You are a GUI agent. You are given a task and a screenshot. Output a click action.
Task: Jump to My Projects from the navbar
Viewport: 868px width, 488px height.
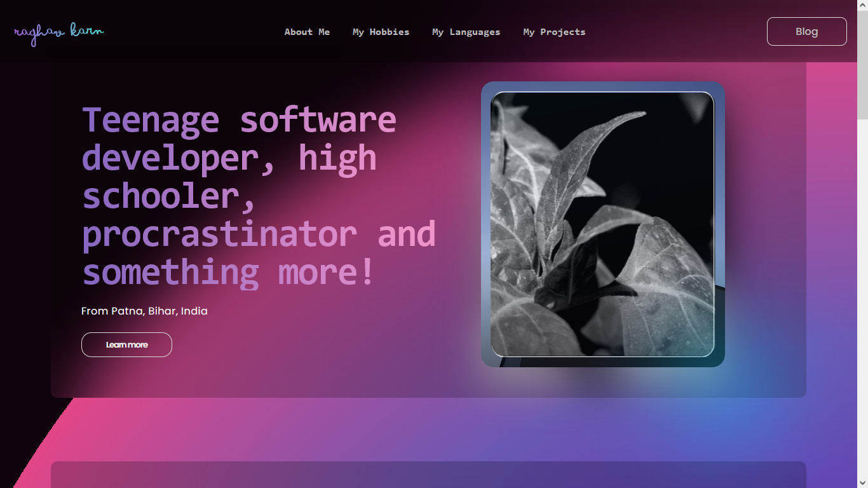click(554, 32)
